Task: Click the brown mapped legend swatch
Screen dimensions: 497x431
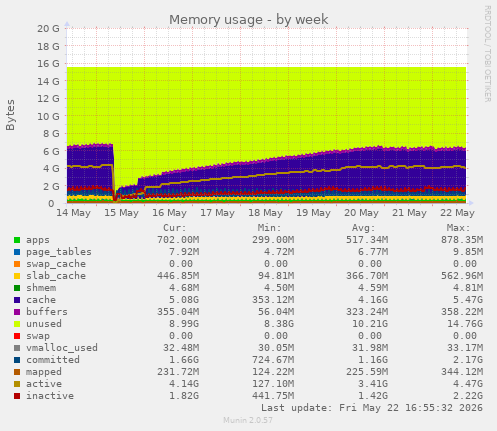Action: click(17, 372)
